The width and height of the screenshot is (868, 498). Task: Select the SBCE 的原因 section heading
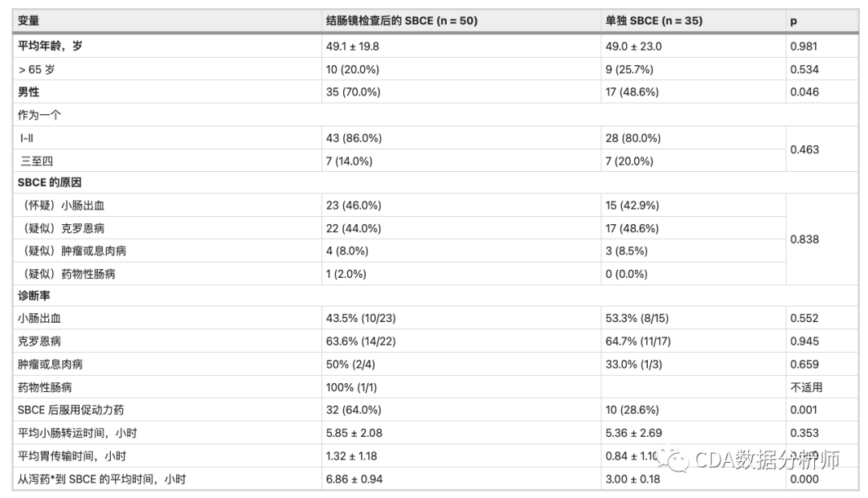(50, 183)
